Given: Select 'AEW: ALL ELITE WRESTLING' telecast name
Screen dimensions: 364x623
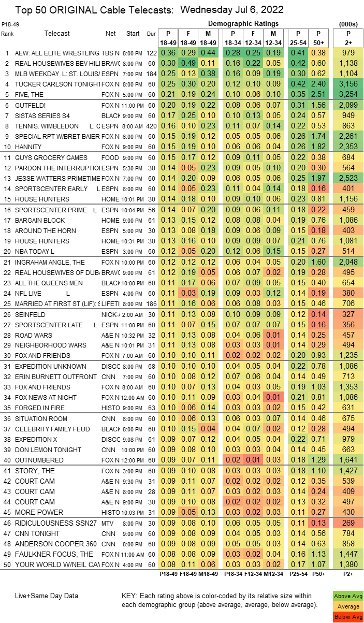Looking at the screenshot, I should coord(57,53).
